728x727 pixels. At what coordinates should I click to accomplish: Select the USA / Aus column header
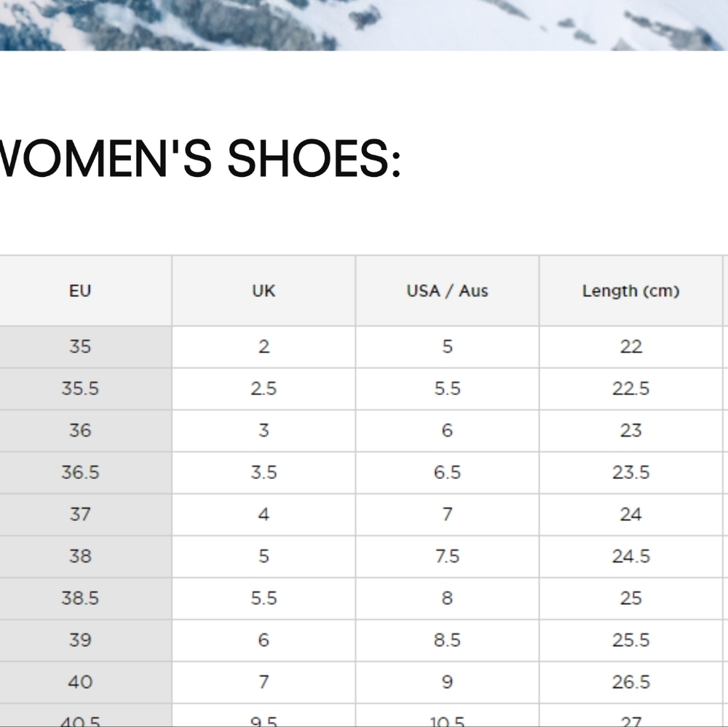(447, 290)
